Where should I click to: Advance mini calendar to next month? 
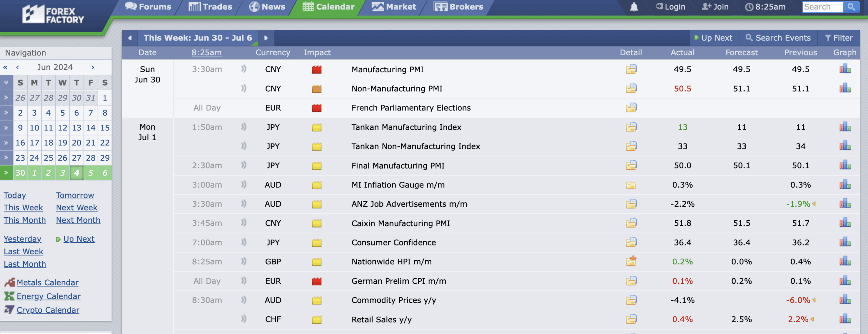point(93,67)
